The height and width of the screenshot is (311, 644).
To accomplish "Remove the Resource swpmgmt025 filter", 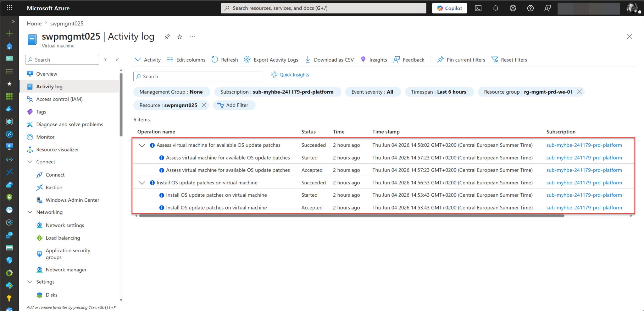I will tap(204, 105).
